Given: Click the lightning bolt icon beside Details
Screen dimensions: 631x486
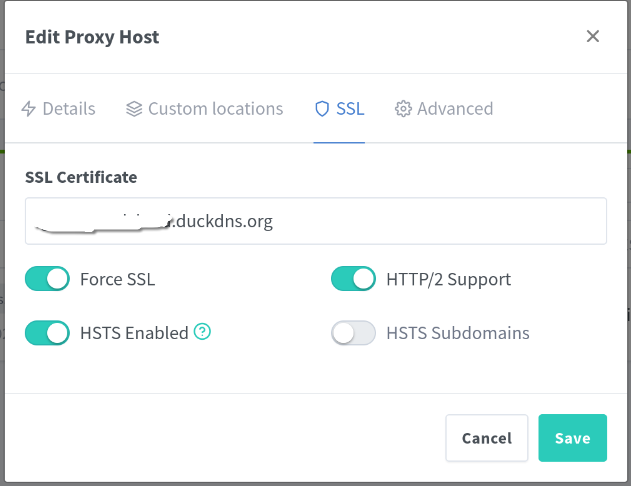Looking at the screenshot, I should click(x=29, y=109).
